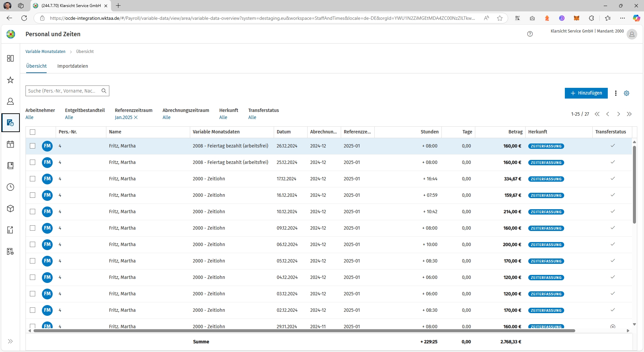Switch to the Importdateien tab

pos(72,66)
